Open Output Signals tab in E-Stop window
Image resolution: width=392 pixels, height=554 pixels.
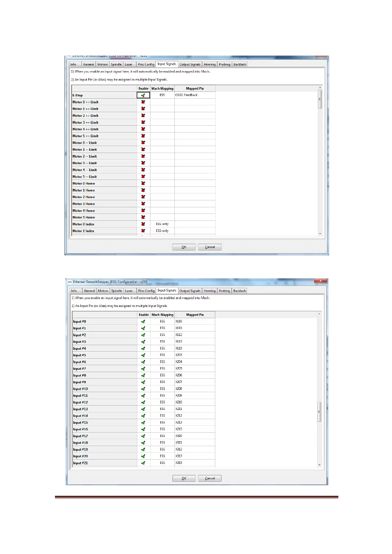190,64
